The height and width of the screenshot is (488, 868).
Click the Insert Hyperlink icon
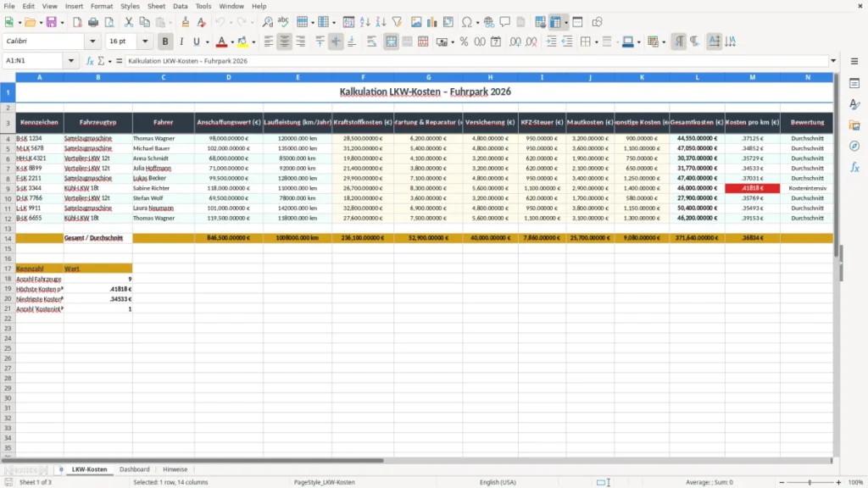489,22
